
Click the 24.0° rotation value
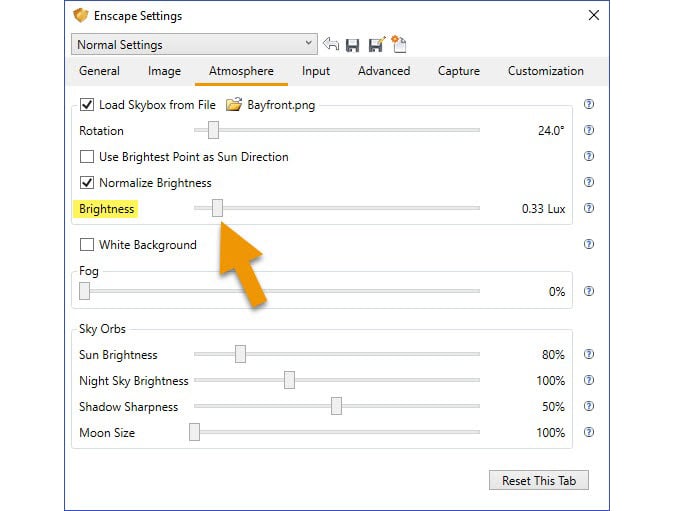click(x=551, y=131)
